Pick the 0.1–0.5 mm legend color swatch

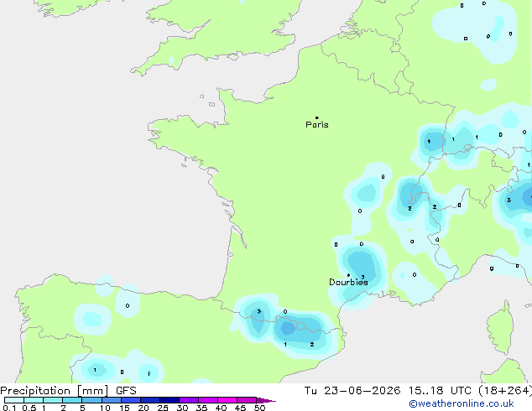click(14, 400)
